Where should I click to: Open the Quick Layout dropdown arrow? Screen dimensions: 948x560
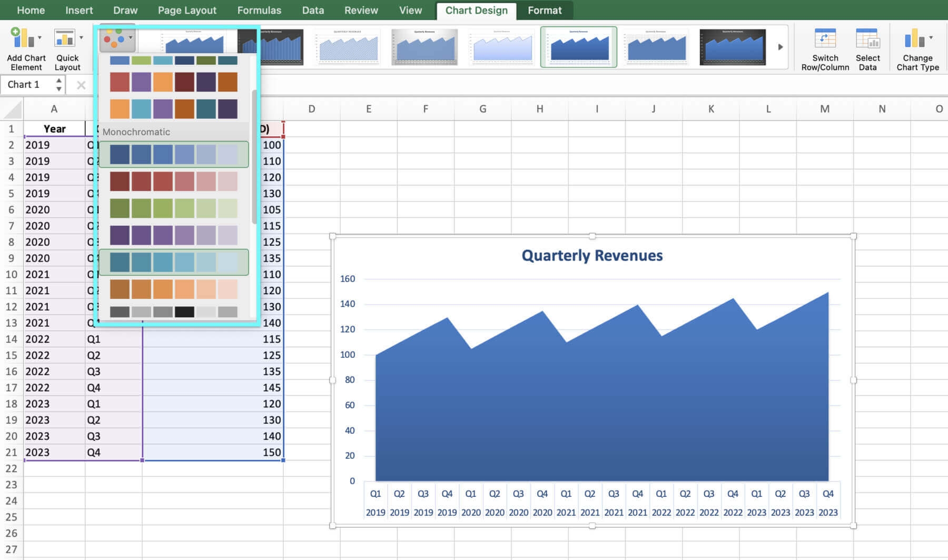(x=81, y=38)
